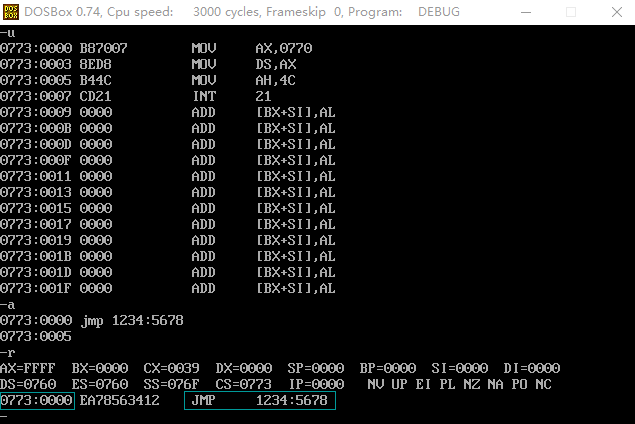
Task: Click the 'INT 21' instruction
Action: click(x=231, y=96)
